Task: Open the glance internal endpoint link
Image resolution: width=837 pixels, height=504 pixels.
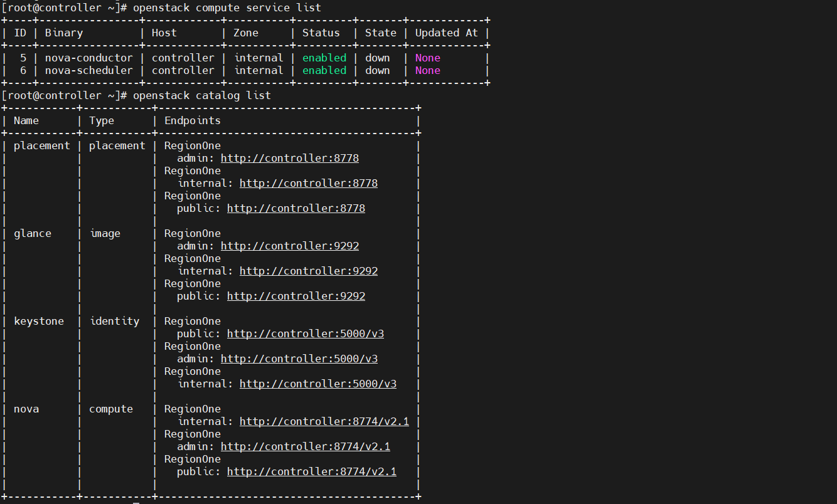Action: [308, 271]
